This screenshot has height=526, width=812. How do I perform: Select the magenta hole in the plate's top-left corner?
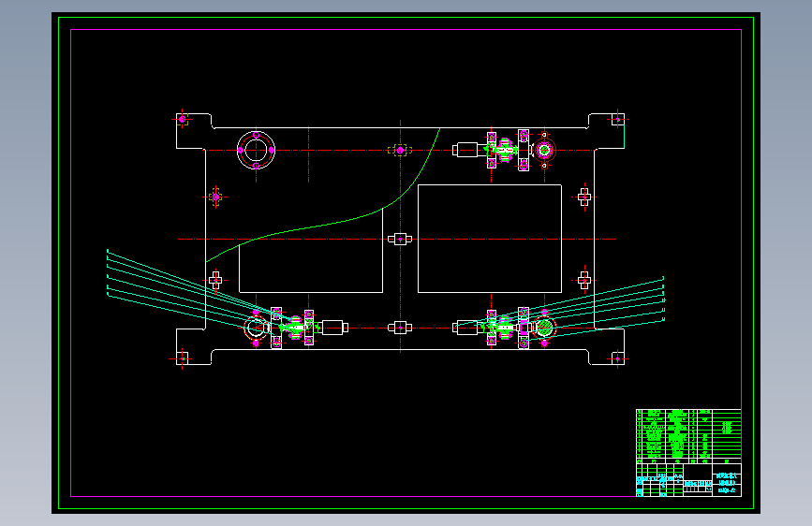[183, 119]
